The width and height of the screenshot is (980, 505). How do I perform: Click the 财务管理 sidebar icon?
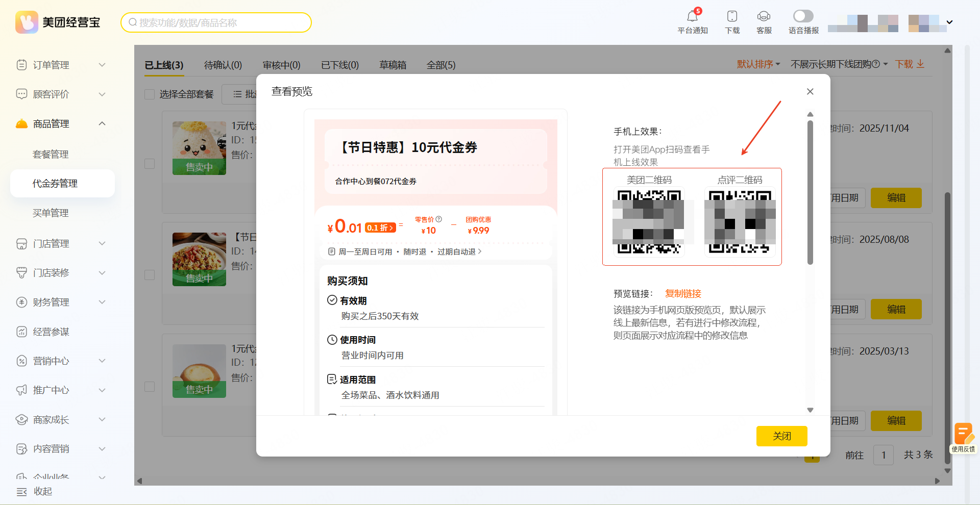[21, 302]
